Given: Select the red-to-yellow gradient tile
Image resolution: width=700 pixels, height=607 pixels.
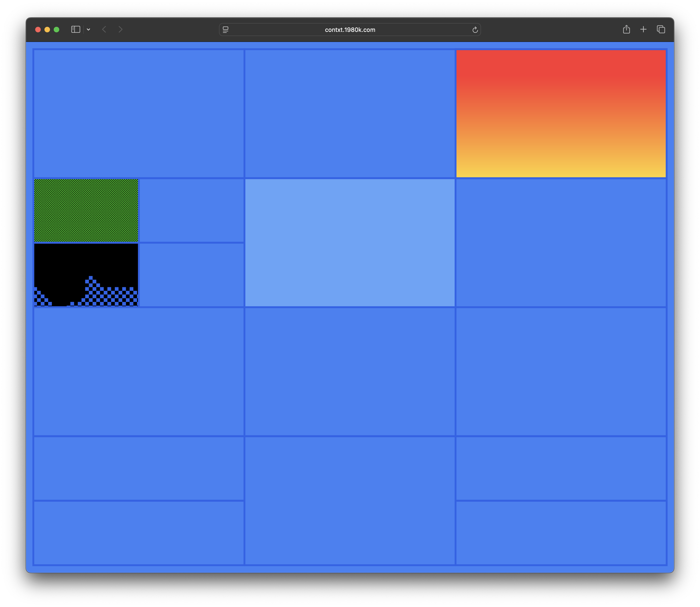Looking at the screenshot, I should pyautogui.click(x=561, y=113).
